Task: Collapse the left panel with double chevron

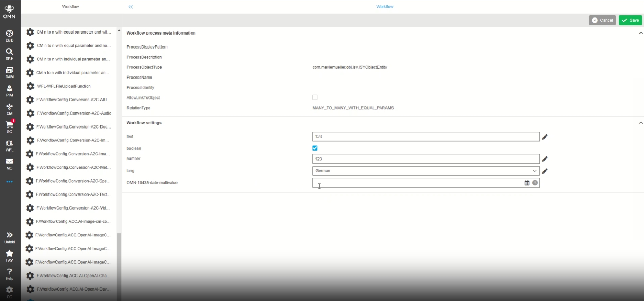Action: tap(130, 7)
